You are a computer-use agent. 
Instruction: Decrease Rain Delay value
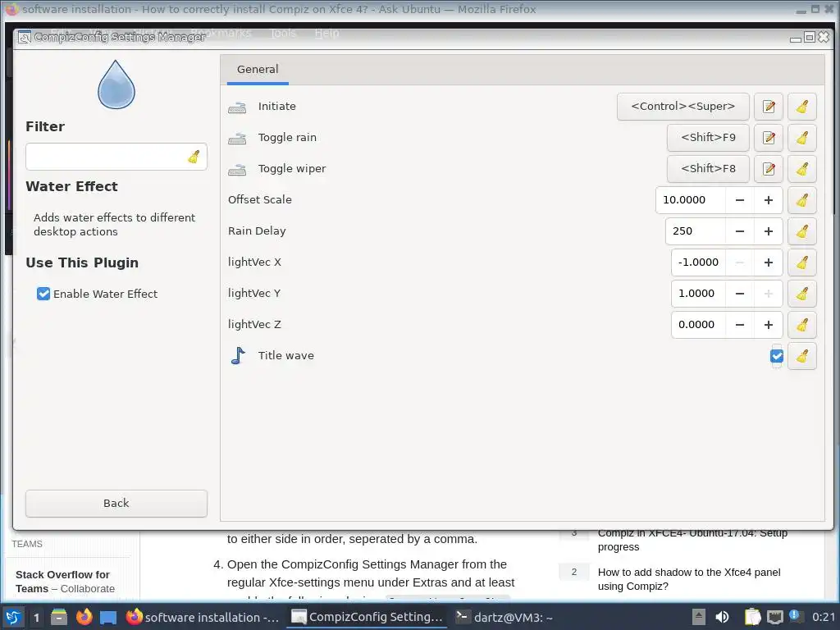(x=740, y=231)
